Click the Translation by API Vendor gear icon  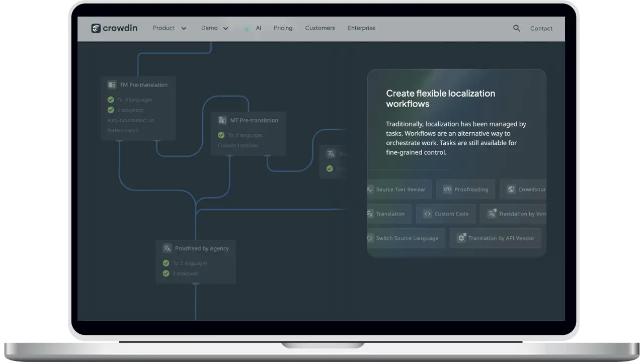(x=461, y=238)
